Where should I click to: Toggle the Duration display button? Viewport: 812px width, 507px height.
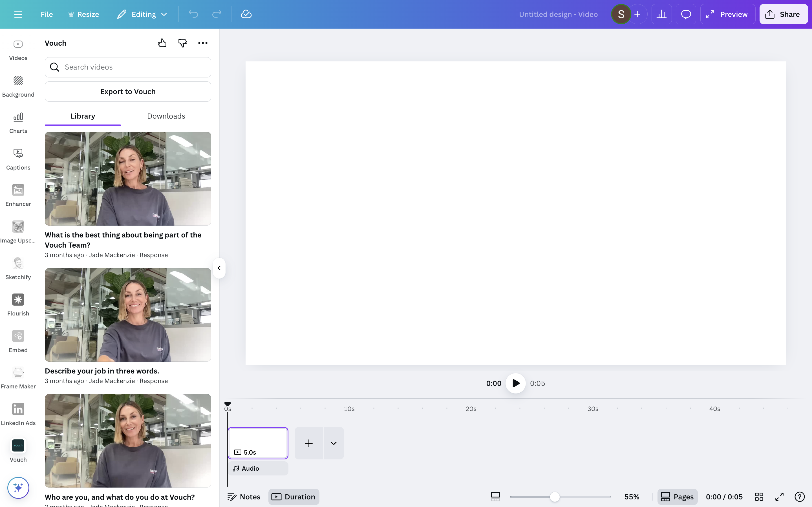(294, 497)
